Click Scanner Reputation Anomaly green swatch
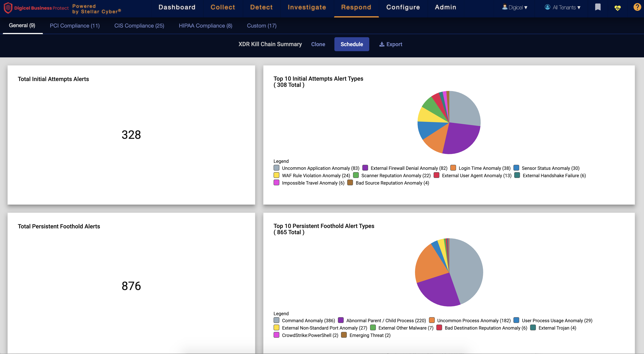The height and width of the screenshot is (354, 644). pos(356,175)
